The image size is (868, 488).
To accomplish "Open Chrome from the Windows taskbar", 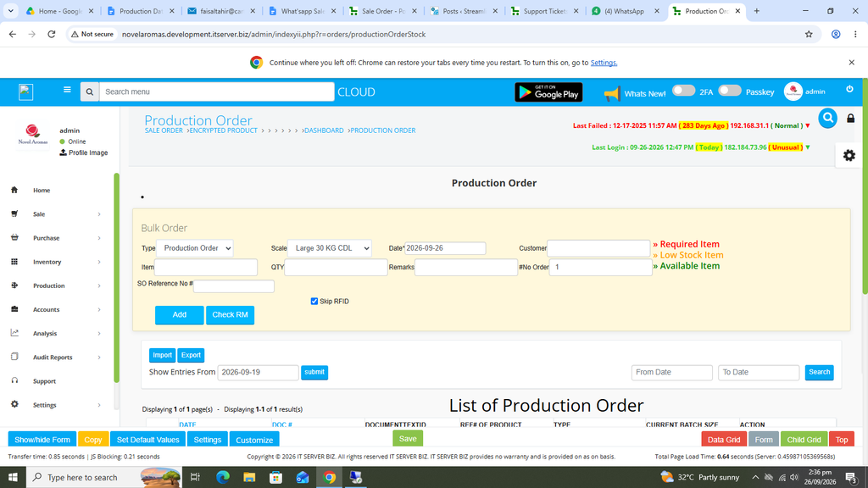I will [330, 477].
